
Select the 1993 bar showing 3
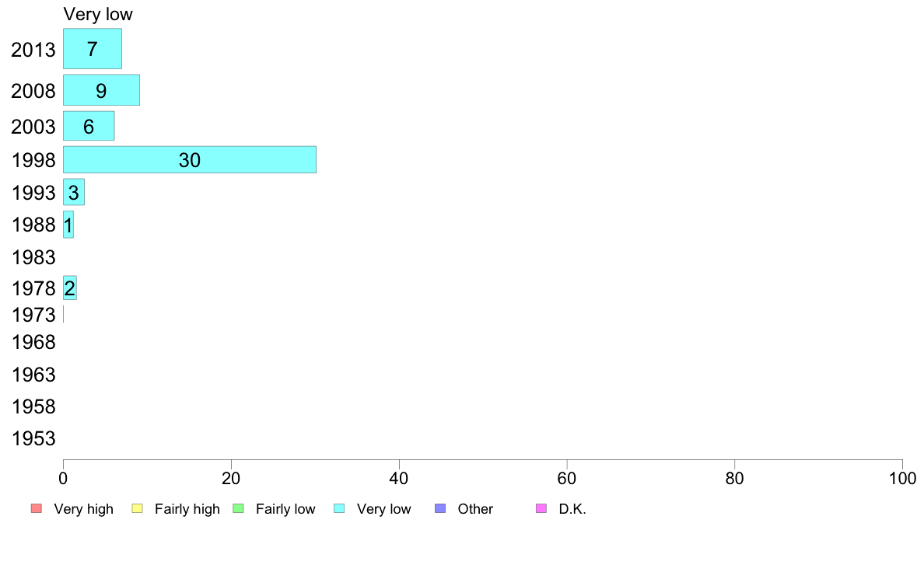[x=74, y=192]
